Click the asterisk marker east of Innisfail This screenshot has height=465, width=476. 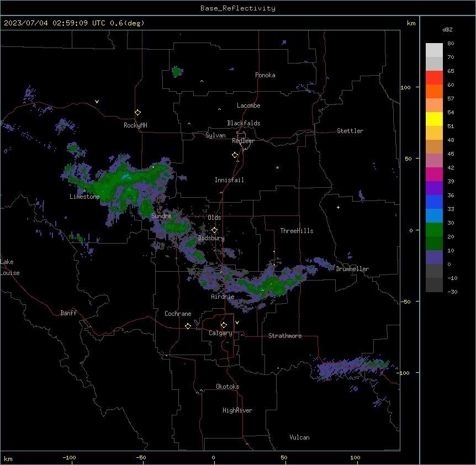coord(277,168)
